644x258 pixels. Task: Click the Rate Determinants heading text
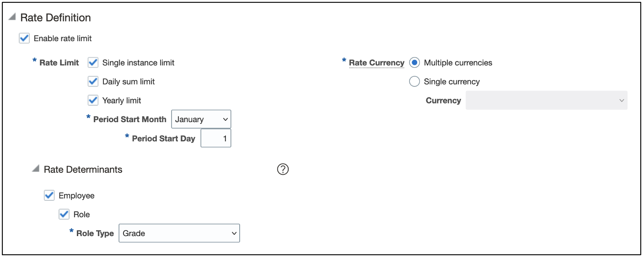83,169
